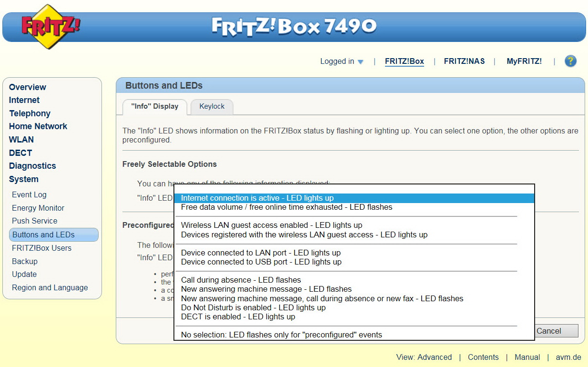Image resolution: width=588 pixels, height=367 pixels.
Task: Open the Diagnostics sidebar menu
Action: pyautogui.click(x=32, y=166)
